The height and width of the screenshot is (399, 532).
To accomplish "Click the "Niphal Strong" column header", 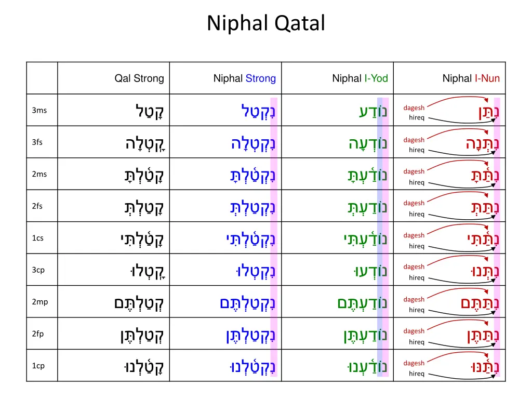I will [245, 78].
